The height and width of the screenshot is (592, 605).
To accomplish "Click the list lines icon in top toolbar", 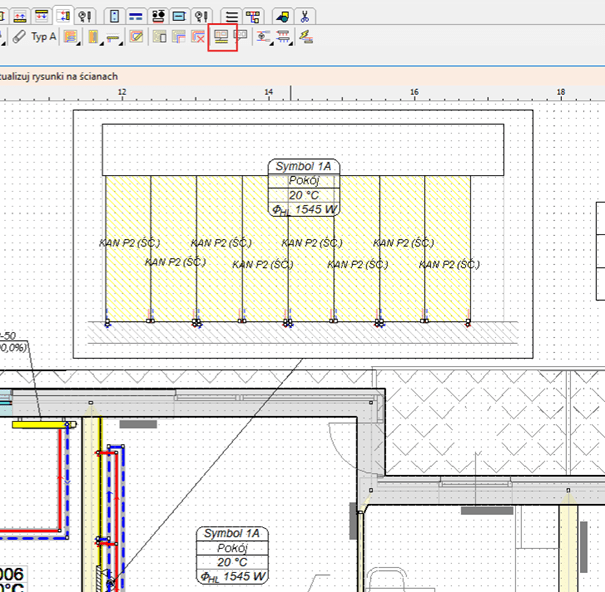I will (232, 16).
